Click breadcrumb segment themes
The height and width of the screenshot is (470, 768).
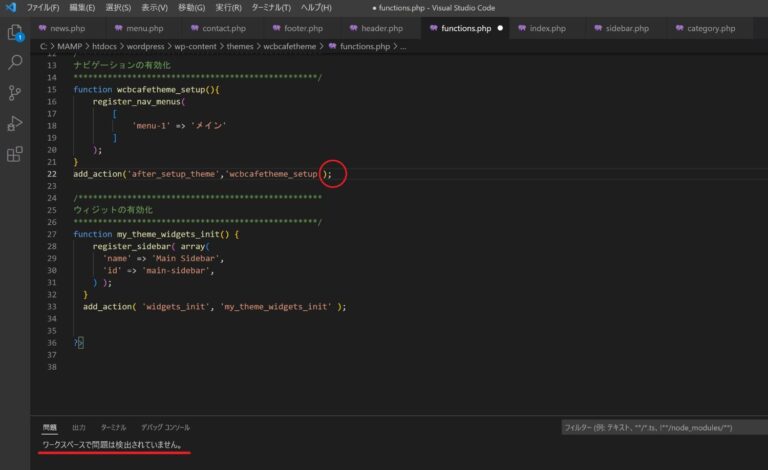pos(240,46)
